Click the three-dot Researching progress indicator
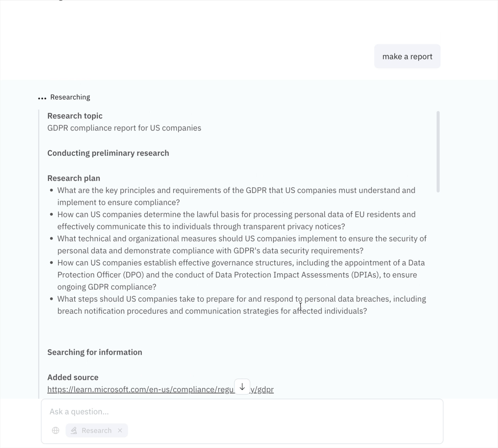The image size is (498, 448). [42, 98]
